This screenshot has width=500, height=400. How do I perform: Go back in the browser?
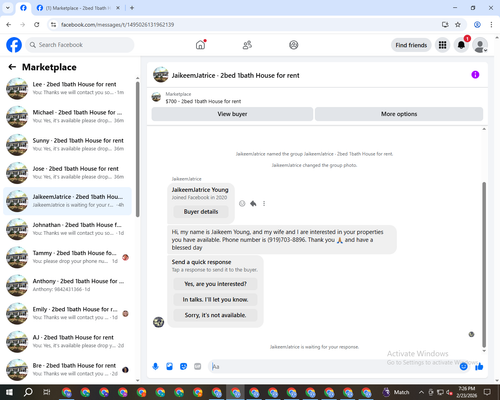[9, 25]
